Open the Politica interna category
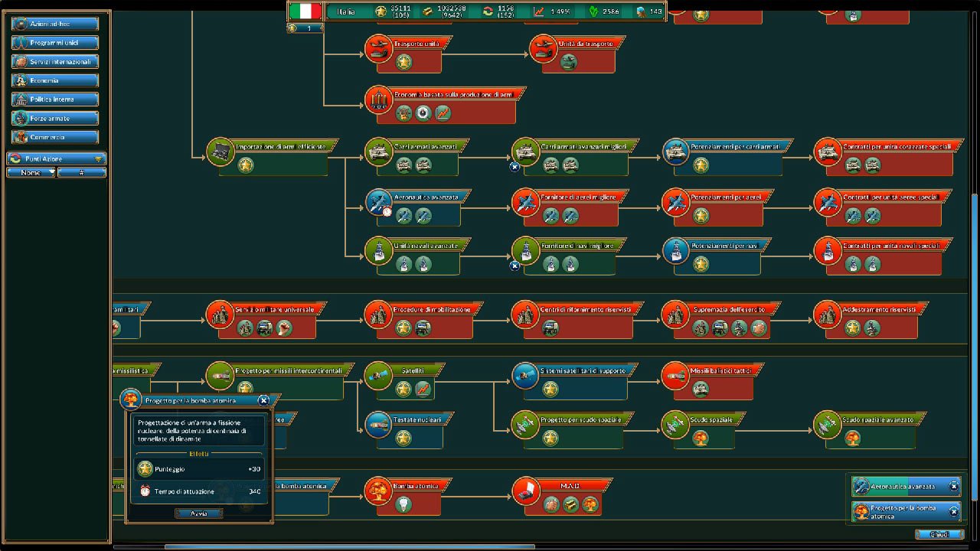Viewport: 980px width, 551px height. tap(54, 99)
